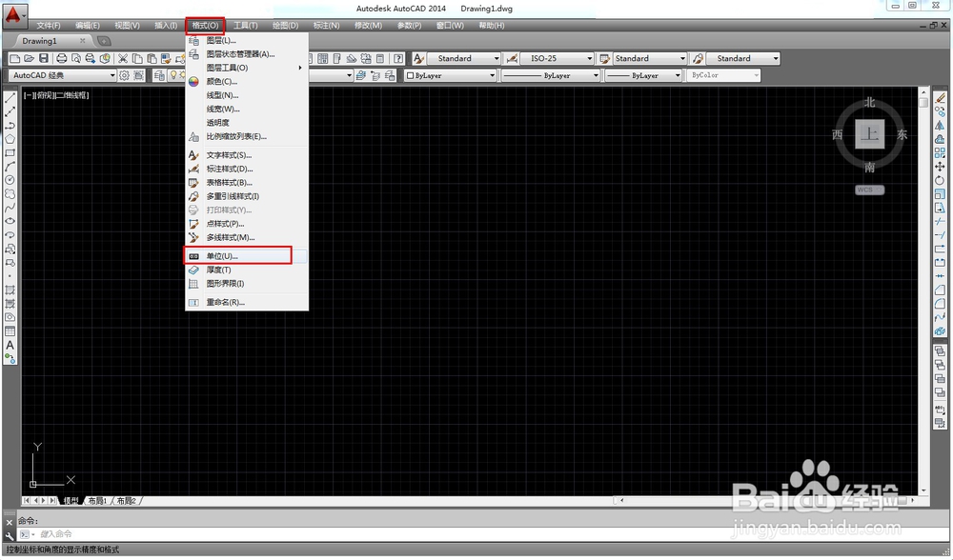Click the Open file folder icon

[30, 58]
